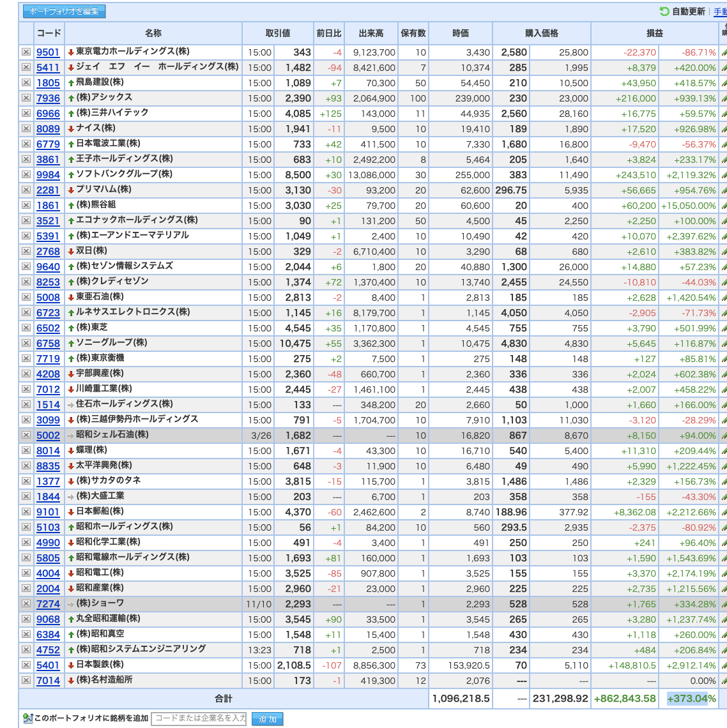This screenshot has height=728, width=727.
Task: Click the portfolio add icon beside このポートフォリオに銘柄を追加
Action: click(x=27, y=718)
